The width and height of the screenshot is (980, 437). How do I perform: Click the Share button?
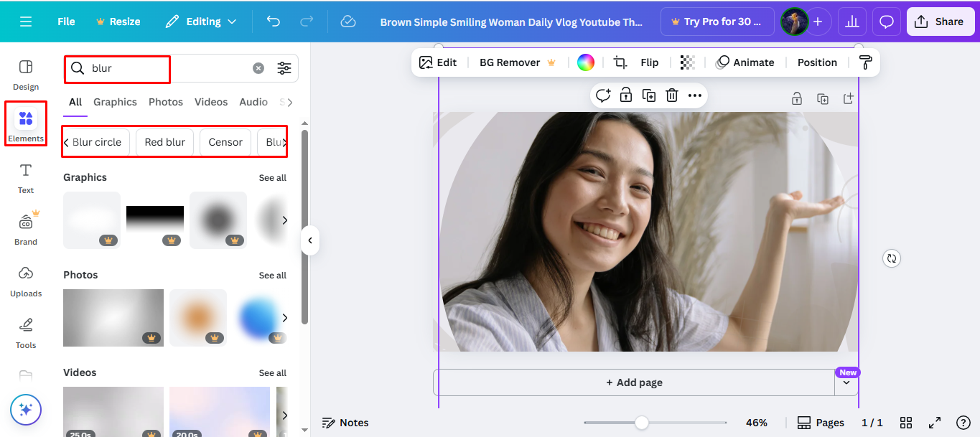click(x=941, y=21)
